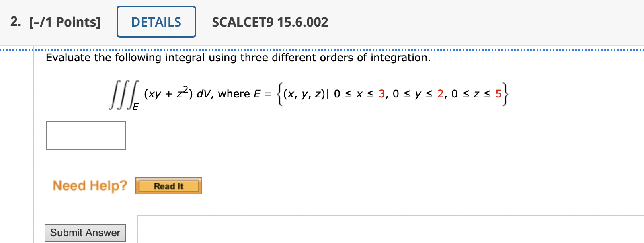Select the Need Help? label

coord(89,185)
